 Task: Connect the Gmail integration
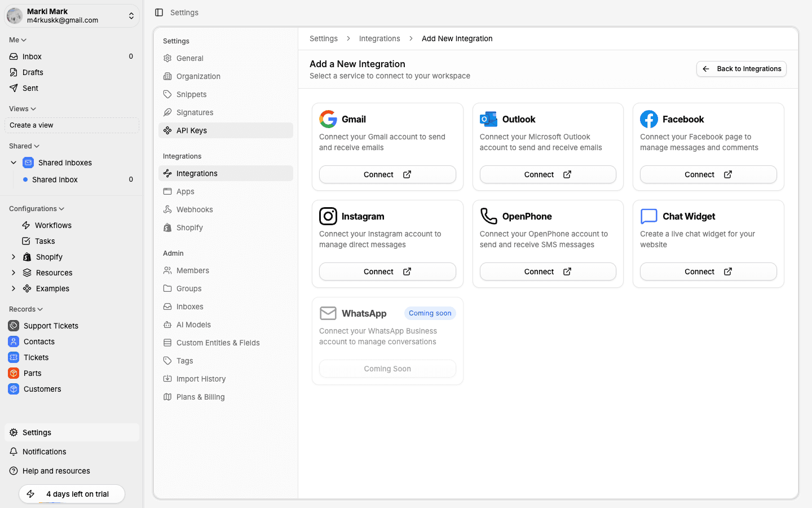pyautogui.click(x=387, y=174)
